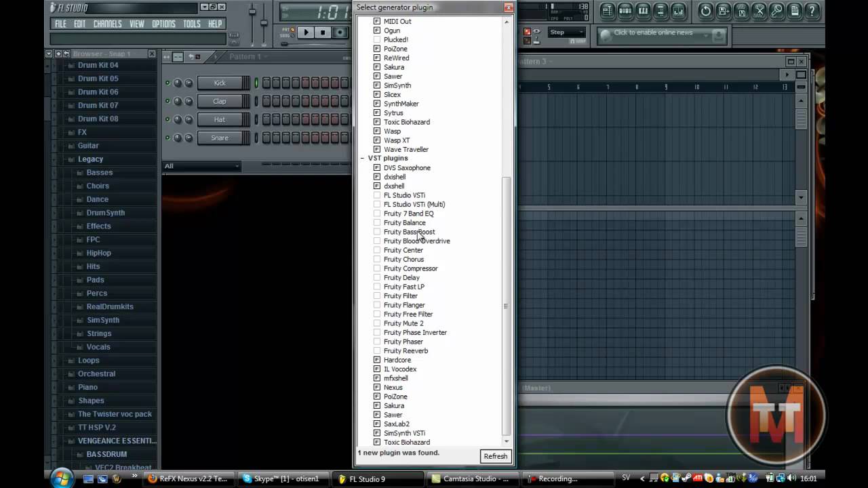The image size is (868, 488).
Task: Click the Refresh button in plugin dialog
Action: [x=495, y=456]
